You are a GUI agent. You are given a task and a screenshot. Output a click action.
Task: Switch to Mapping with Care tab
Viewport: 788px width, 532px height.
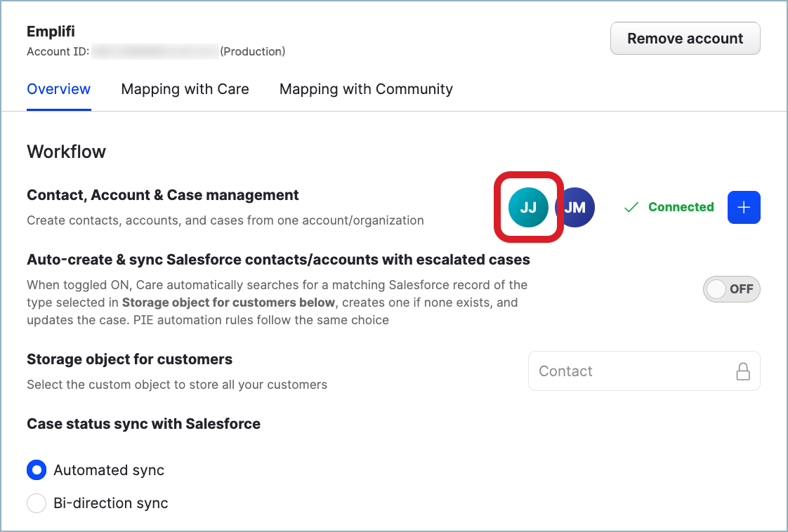click(185, 89)
